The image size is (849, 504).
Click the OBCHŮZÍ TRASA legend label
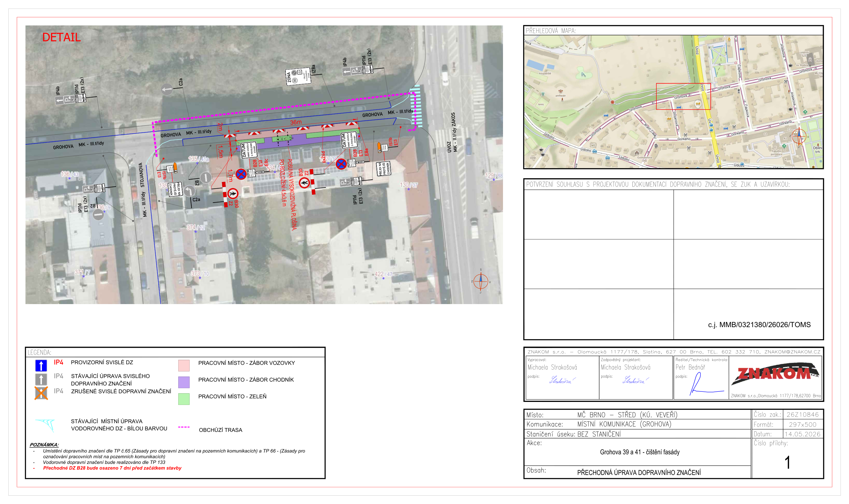[x=220, y=430]
